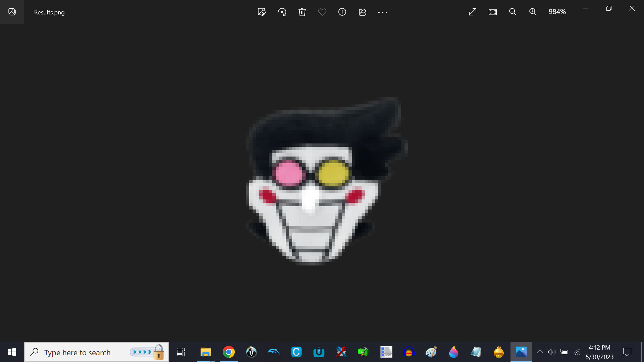Screen dimensions: 644x362
Task: Open Task View in taskbar
Action: click(x=181, y=352)
